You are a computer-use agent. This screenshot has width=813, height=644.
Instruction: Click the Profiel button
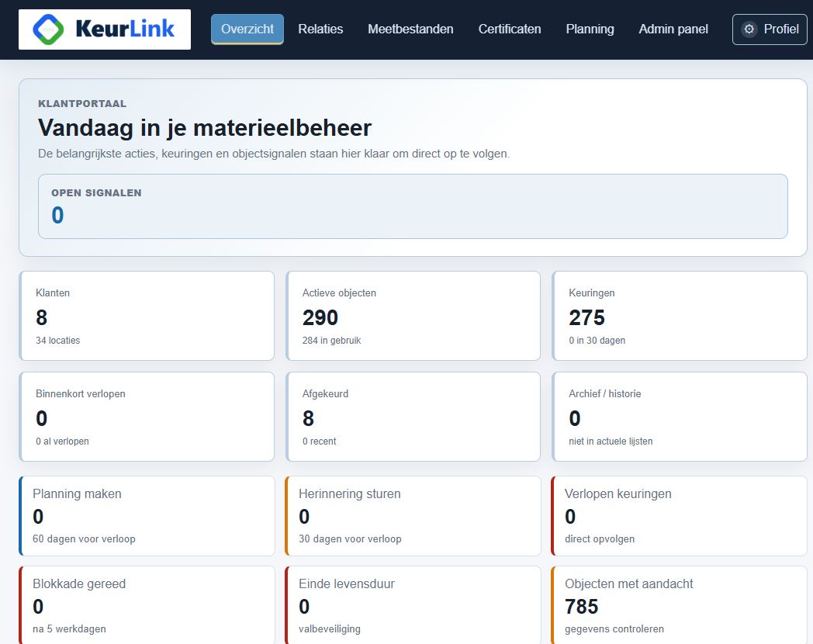(x=770, y=29)
